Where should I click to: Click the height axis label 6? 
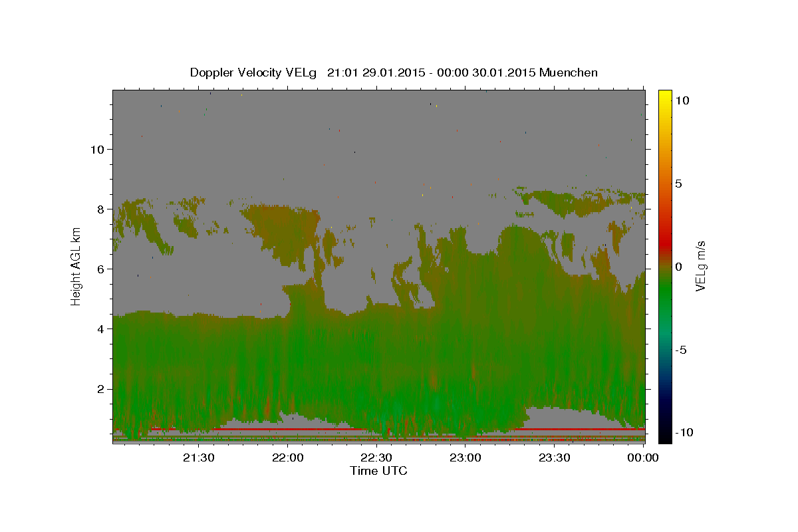100,269
